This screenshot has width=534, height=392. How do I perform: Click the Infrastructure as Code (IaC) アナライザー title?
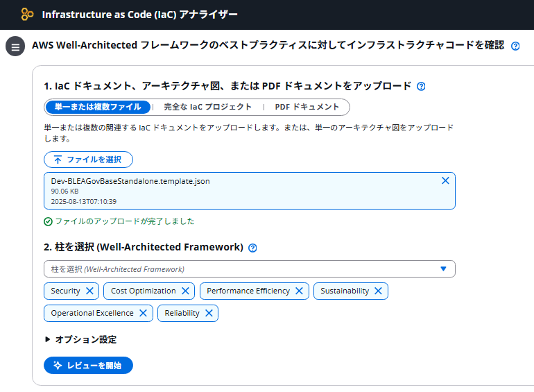[x=139, y=15]
